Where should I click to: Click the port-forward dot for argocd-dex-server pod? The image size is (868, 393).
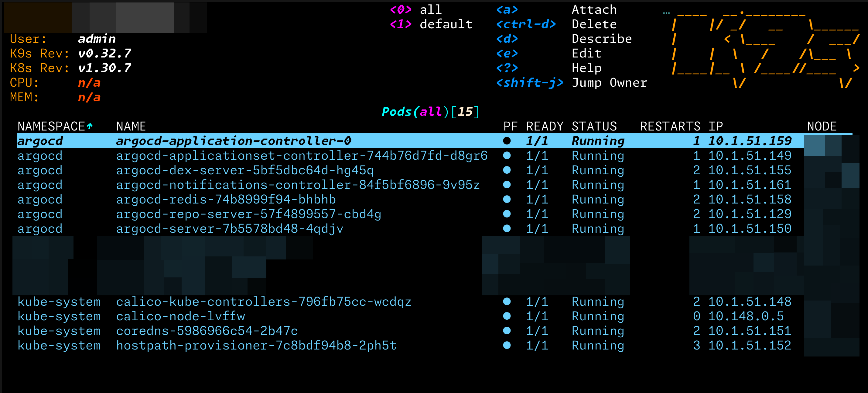click(x=507, y=170)
